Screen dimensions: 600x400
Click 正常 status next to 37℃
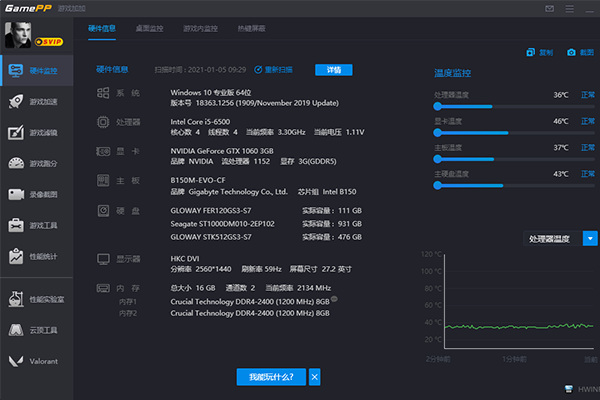click(588, 147)
